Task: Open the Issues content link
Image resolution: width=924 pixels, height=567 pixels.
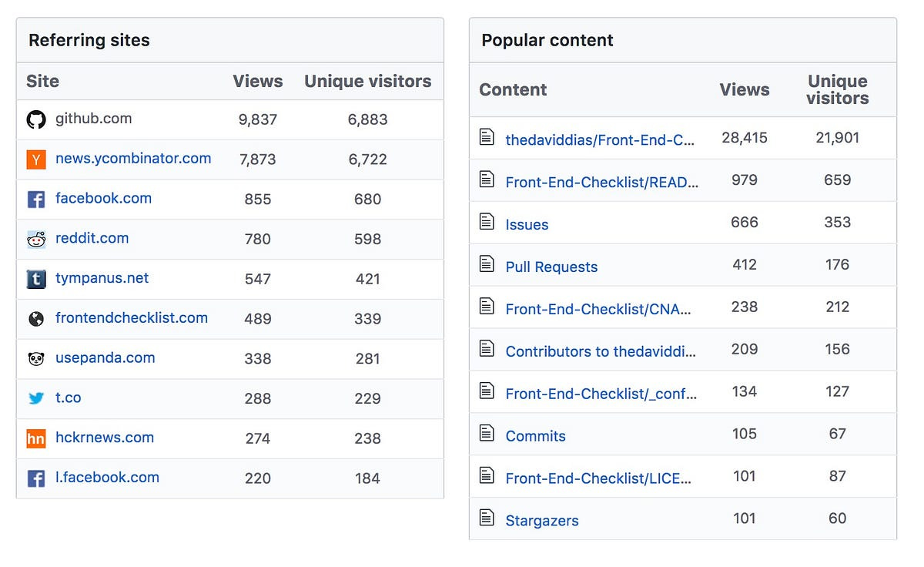Action: click(x=527, y=225)
